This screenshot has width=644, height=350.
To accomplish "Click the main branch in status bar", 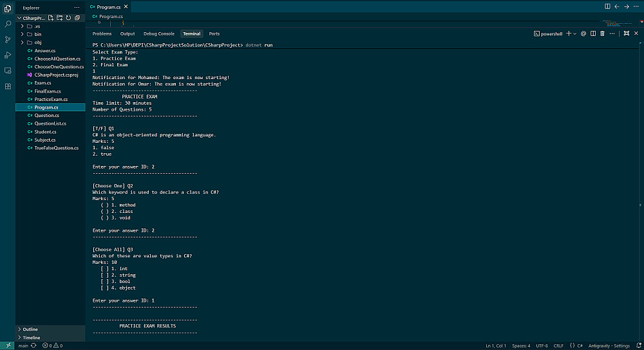I will click(23, 346).
